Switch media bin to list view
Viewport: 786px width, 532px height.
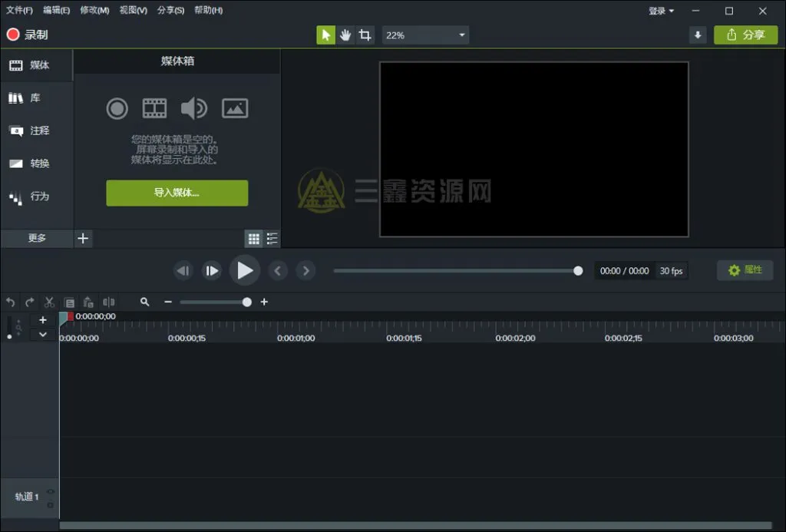pyautogui.click(x=272, y=239)
